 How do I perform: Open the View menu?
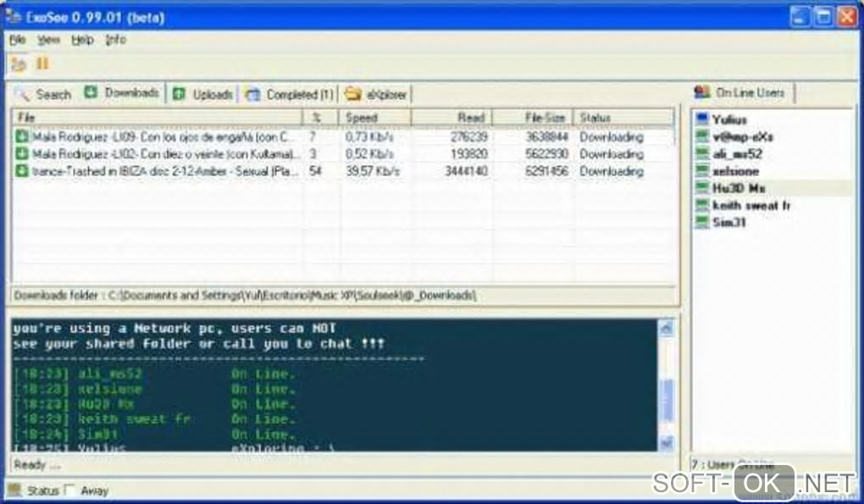pos(48,40)
